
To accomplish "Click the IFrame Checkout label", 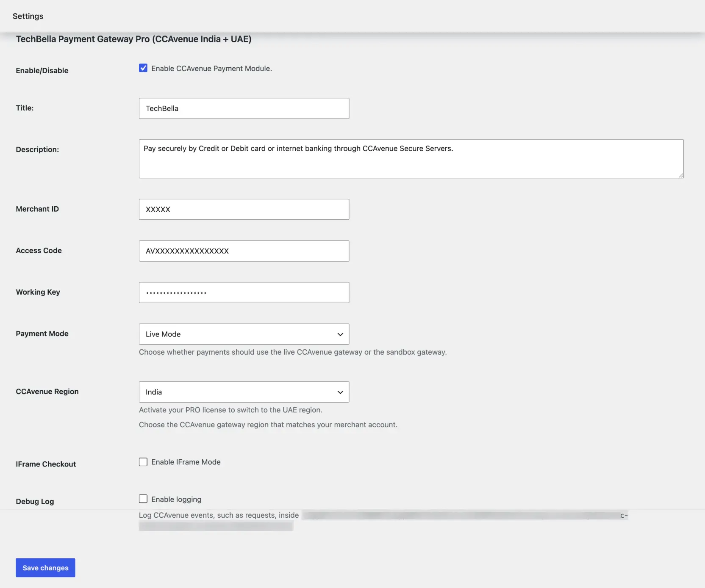I will pos(46,464).
